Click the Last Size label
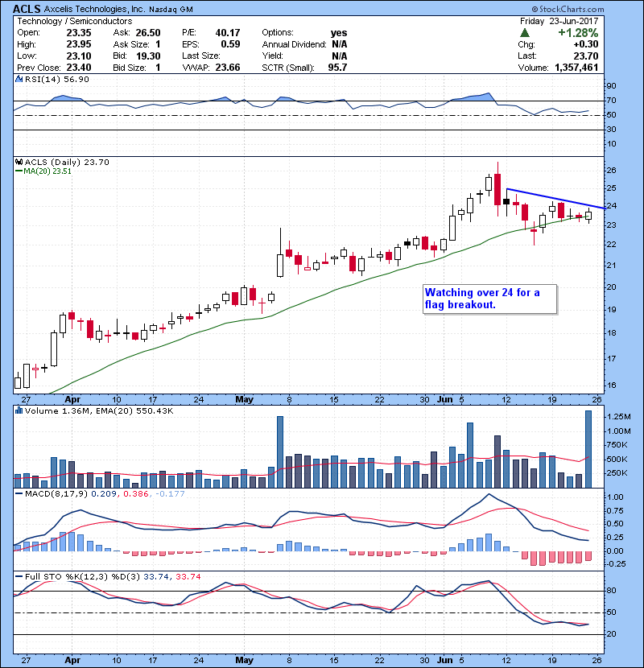The height and width of the screenshot is (668, 644). 201,56
